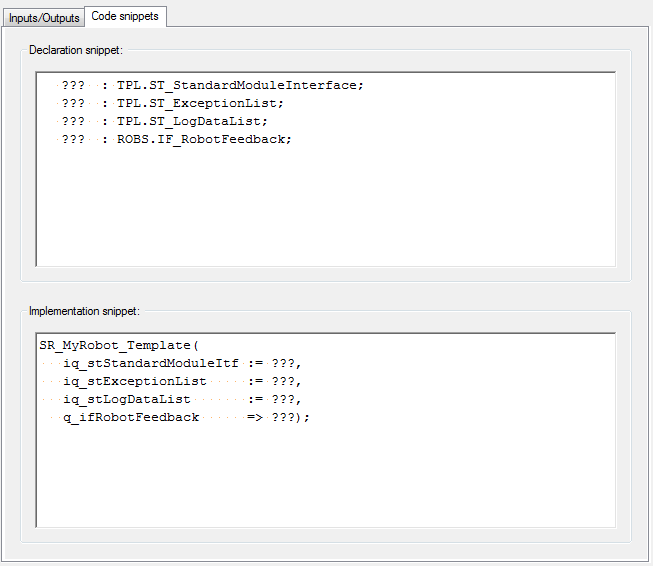Click the ??? placeholder before TPL.ST_LogDataList

point(73,122)
